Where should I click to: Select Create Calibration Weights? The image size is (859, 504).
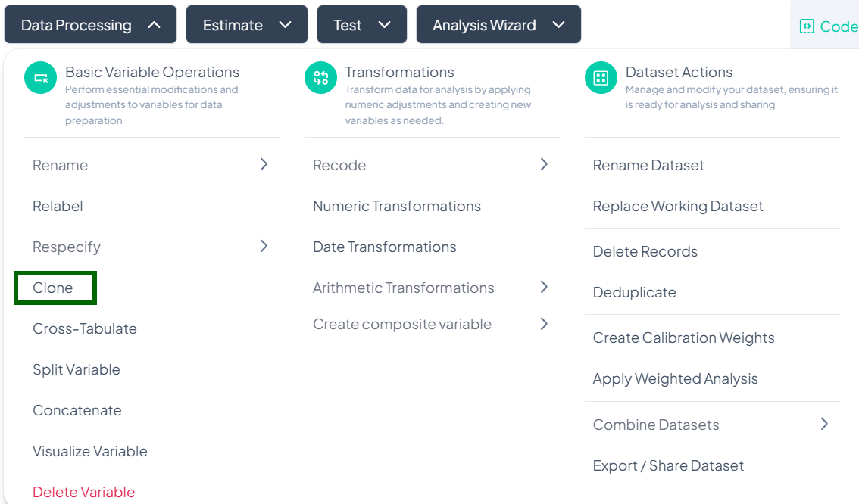683,338
